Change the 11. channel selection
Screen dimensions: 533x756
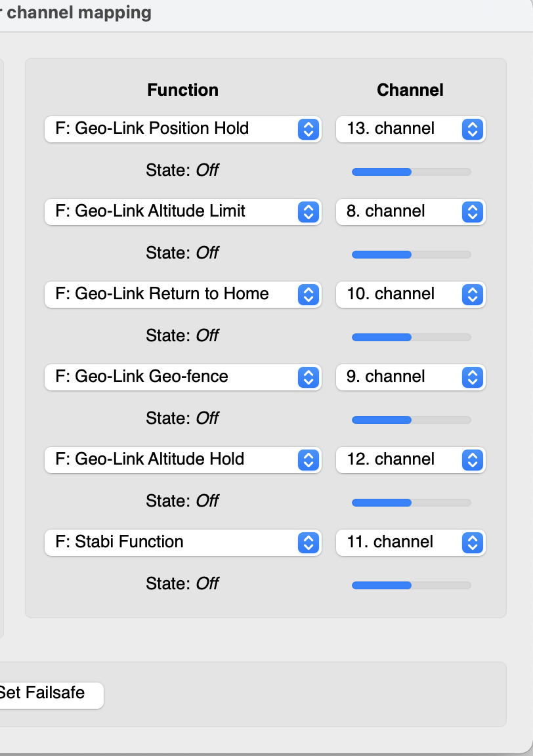click(x=410, y=542)
